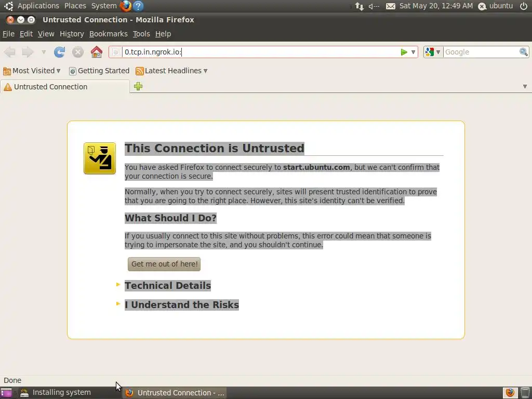Click the Done status bar text

tap(12, 380)
